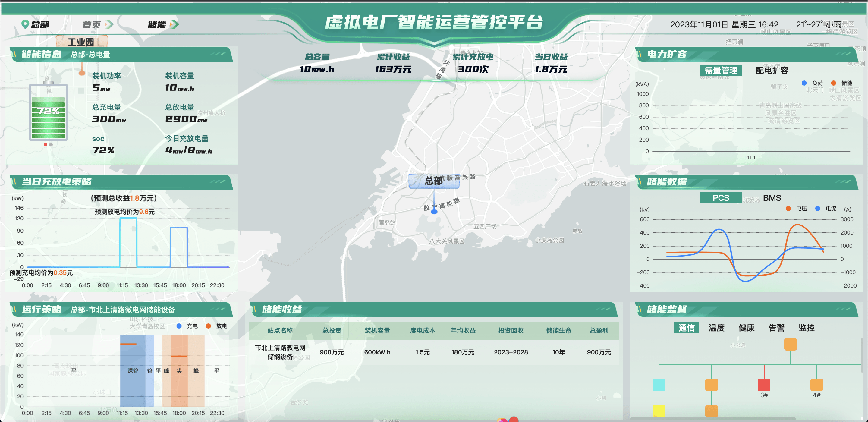The width and height of the screenshot is (868, 422).
Task: Click the 累计充放电 300次 stat
Action: 473,63
